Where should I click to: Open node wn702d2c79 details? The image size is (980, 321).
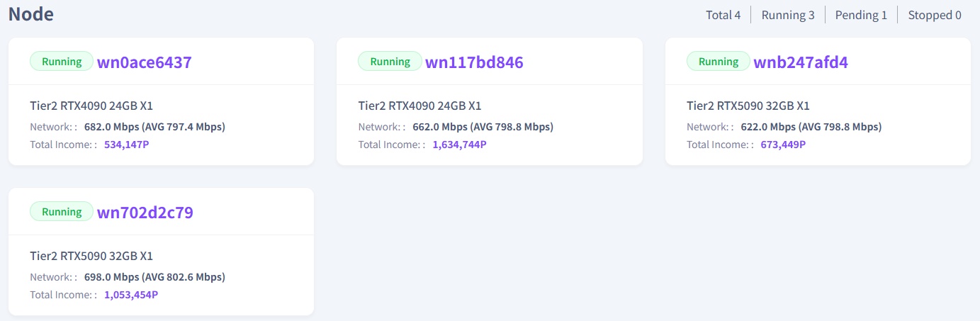point(145,213)
